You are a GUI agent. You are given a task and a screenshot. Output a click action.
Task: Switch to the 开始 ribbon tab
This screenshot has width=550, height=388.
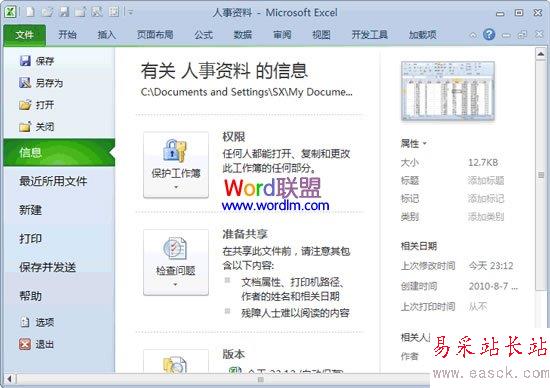[x=67, y=35]
